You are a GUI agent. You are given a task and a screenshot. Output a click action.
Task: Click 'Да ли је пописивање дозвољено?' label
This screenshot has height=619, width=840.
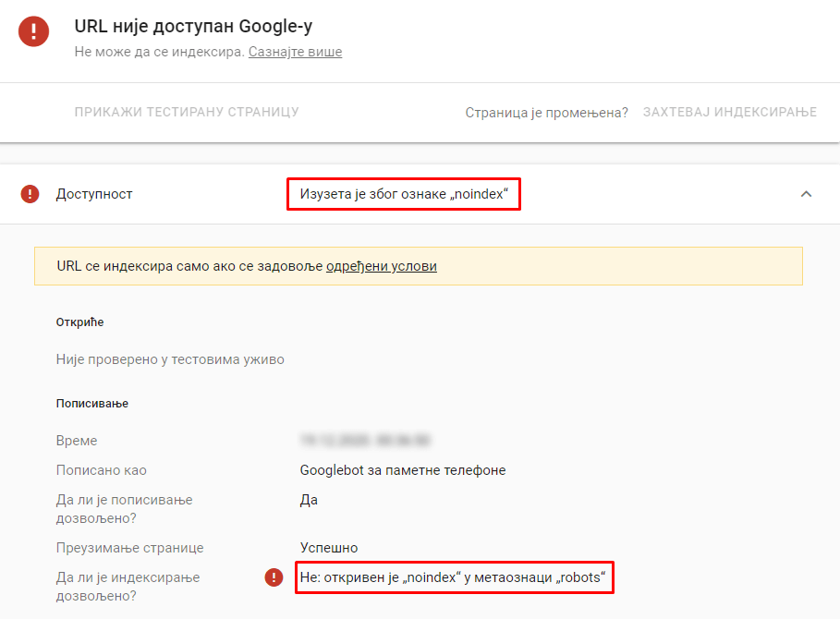[124, 509]
